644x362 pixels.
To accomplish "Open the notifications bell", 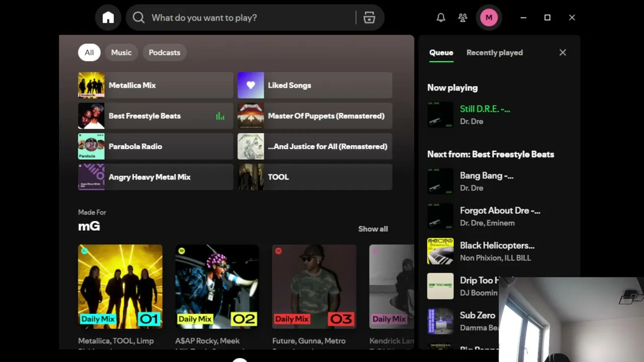I will click(441, 18).
